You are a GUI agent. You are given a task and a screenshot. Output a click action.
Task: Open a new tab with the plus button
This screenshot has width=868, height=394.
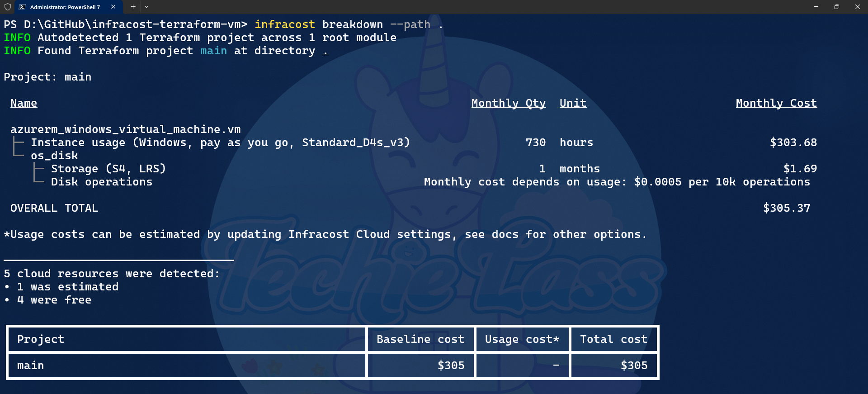(x=133, y=7)
